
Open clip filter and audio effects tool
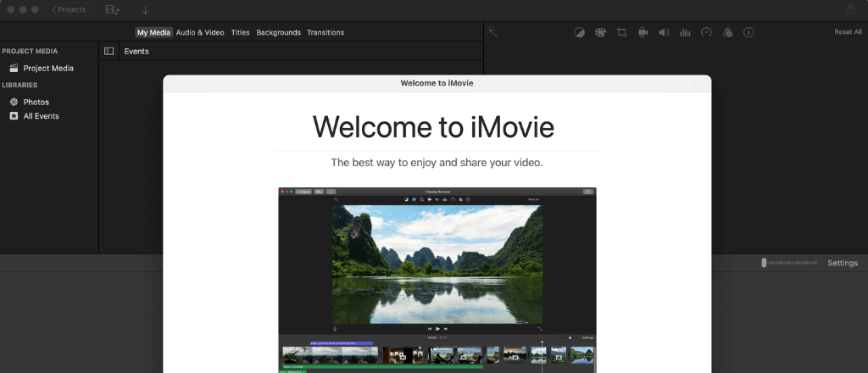tap(727, 33)
